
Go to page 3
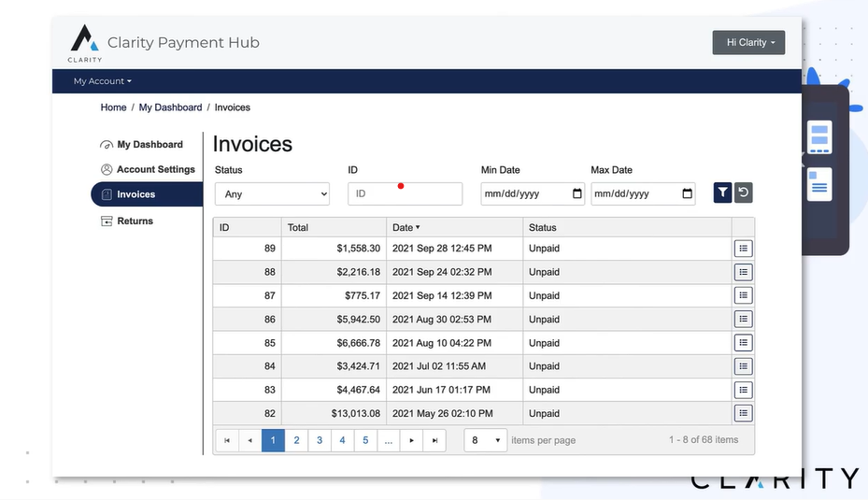tap(320, 440)
